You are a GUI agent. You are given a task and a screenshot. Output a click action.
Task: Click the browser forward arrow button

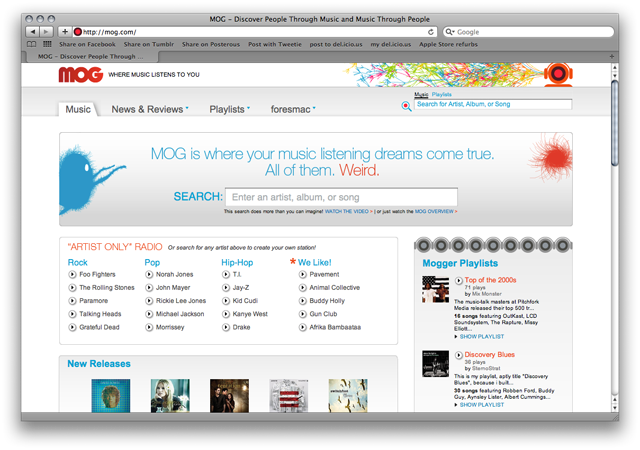(x=47, y=31)
